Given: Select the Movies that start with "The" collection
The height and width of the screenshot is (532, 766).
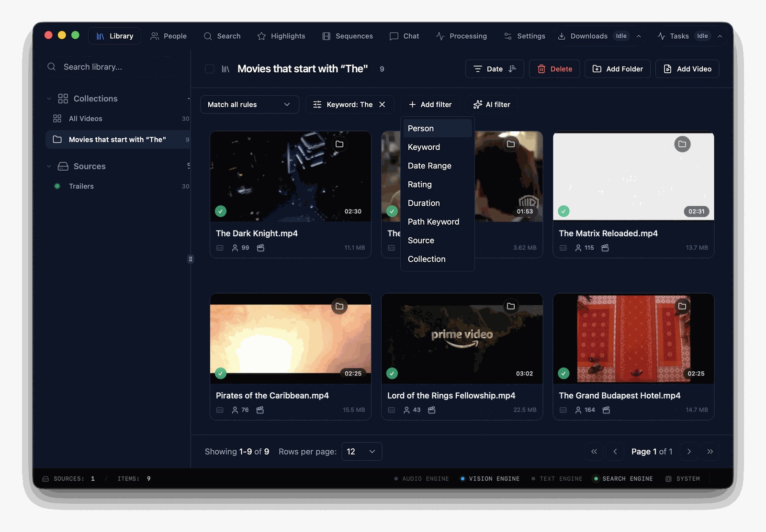Looking at the screenshot, I should [118, 140].
